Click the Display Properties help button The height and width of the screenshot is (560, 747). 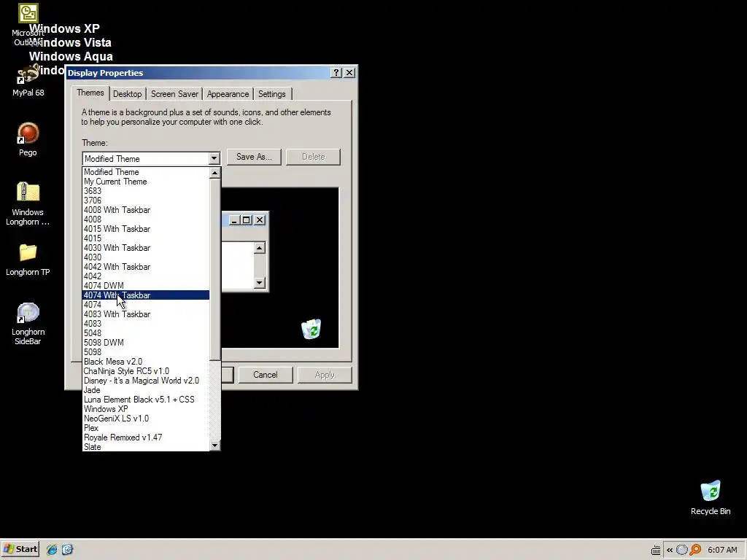[336, 72]
